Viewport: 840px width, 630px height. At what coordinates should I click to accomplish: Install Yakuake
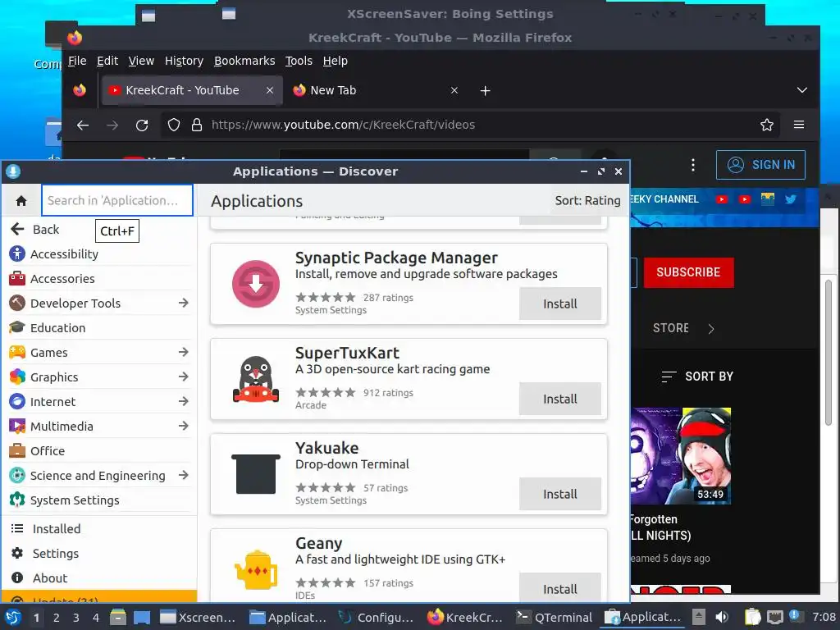tap(559, 494)
